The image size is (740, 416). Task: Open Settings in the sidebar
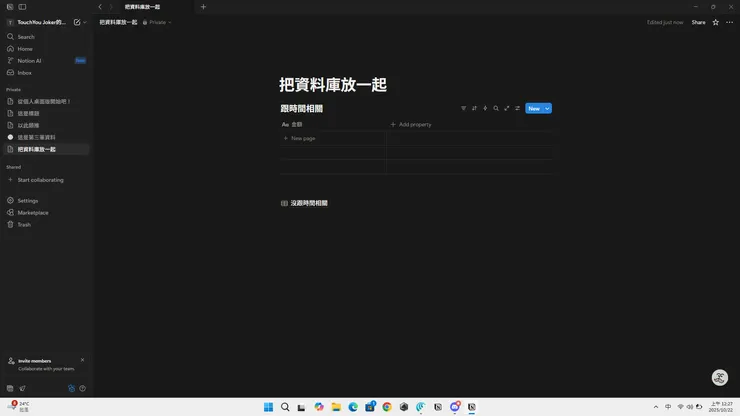[x=46, y=201]
